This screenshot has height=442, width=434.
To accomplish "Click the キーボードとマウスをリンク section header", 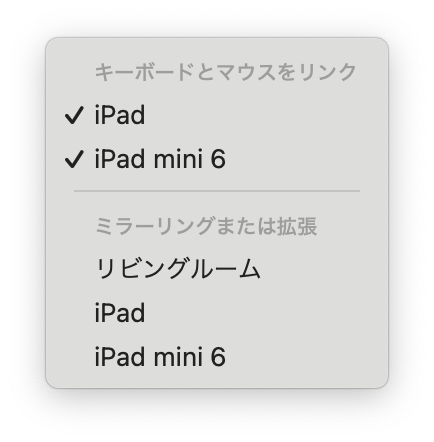I will [226, 72].
